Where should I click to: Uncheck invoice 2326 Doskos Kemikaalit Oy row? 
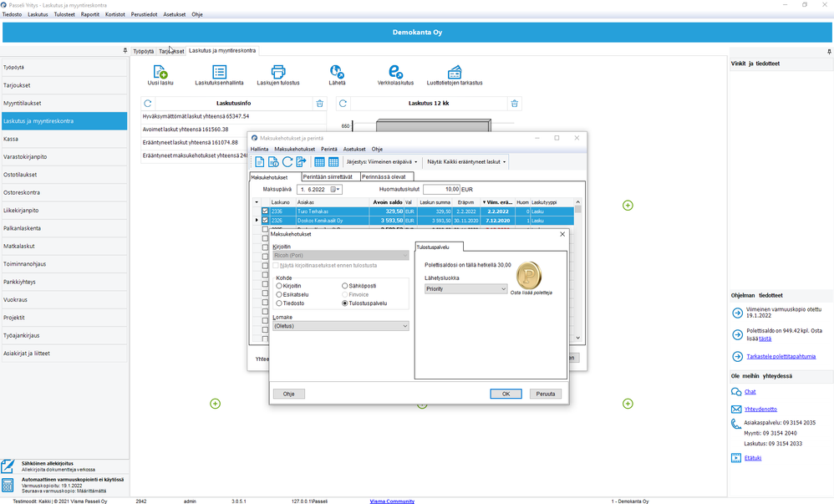point(265,221)
